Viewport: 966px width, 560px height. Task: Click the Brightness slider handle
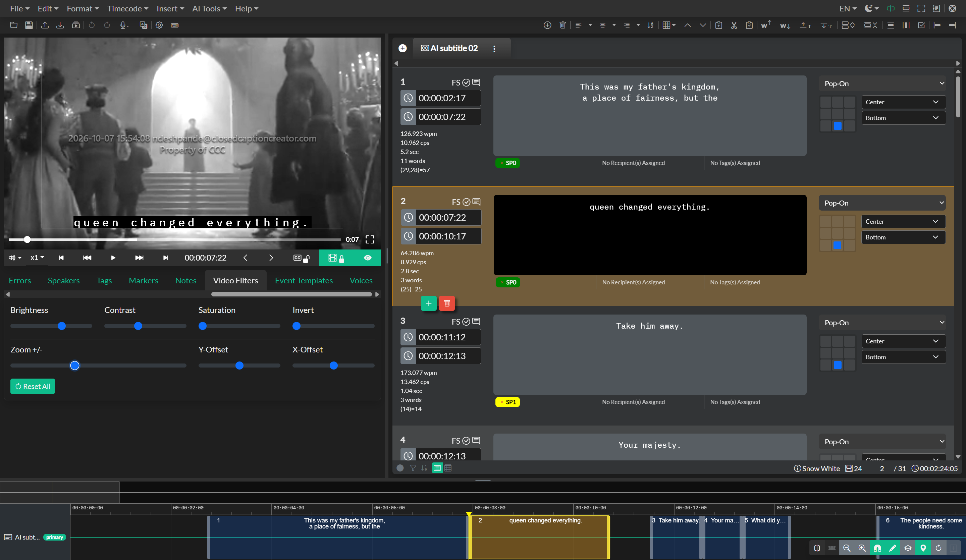coord(62,326)
